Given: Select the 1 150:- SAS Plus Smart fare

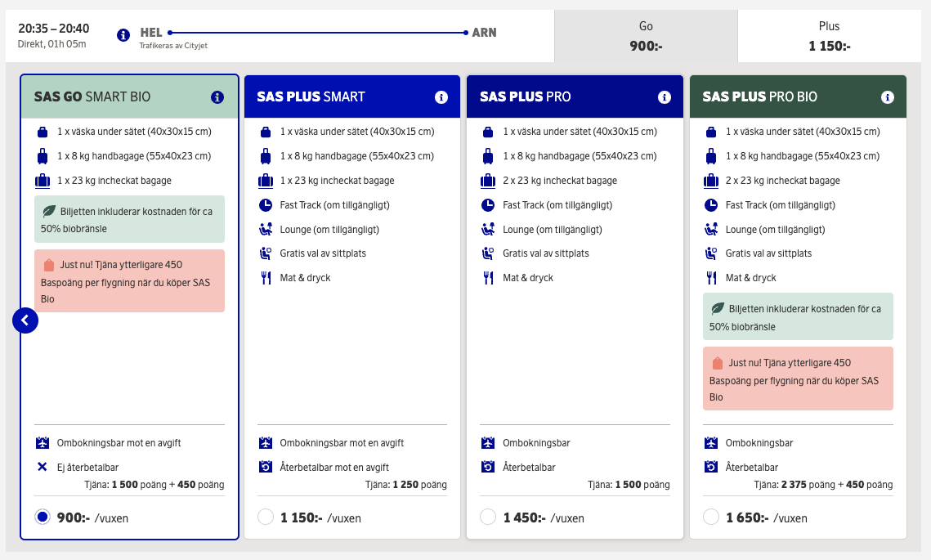Looking at the screenshot, I should 265,517.
